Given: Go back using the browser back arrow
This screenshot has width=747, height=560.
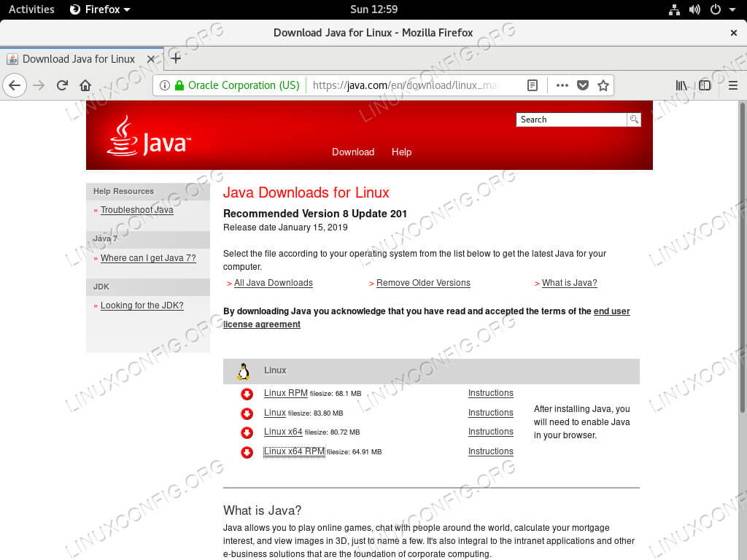Looking at the screenshot, I should (x=15, y=86).
